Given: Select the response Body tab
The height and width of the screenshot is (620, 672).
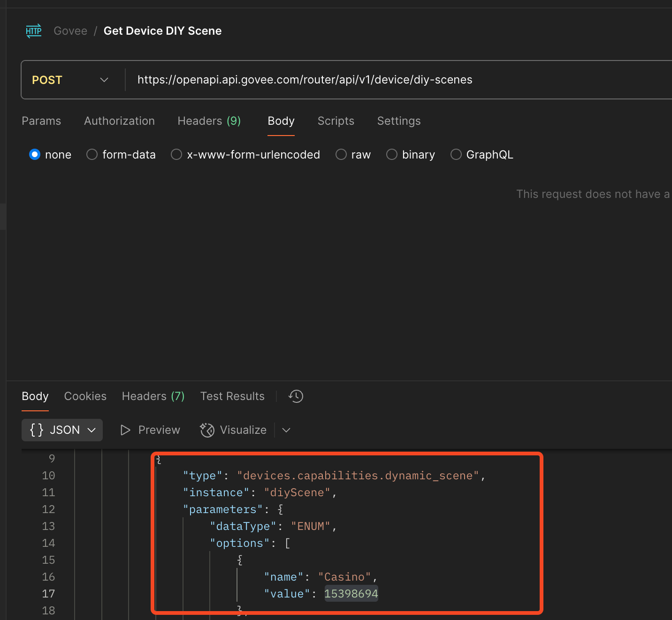Looking at the screenshot, I should (35, 396).
